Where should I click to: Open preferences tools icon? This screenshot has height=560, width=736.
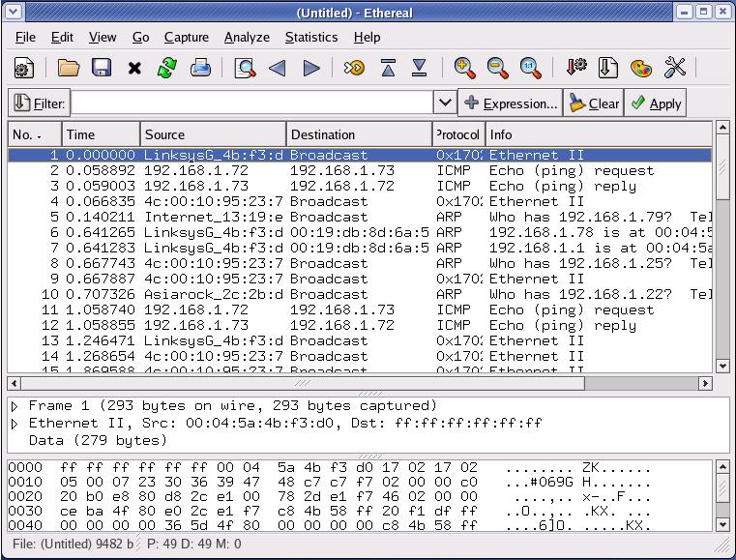click(675, 68)
